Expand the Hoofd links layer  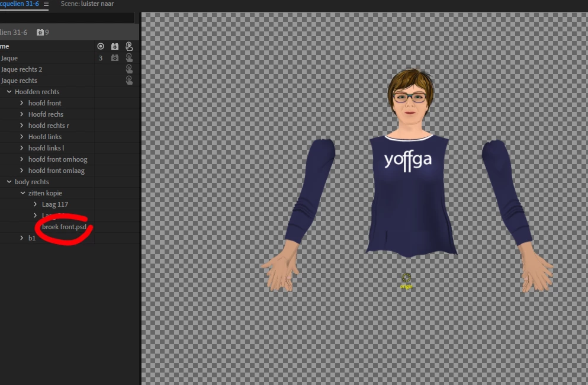pyautogui.click(x=21, y=137)
